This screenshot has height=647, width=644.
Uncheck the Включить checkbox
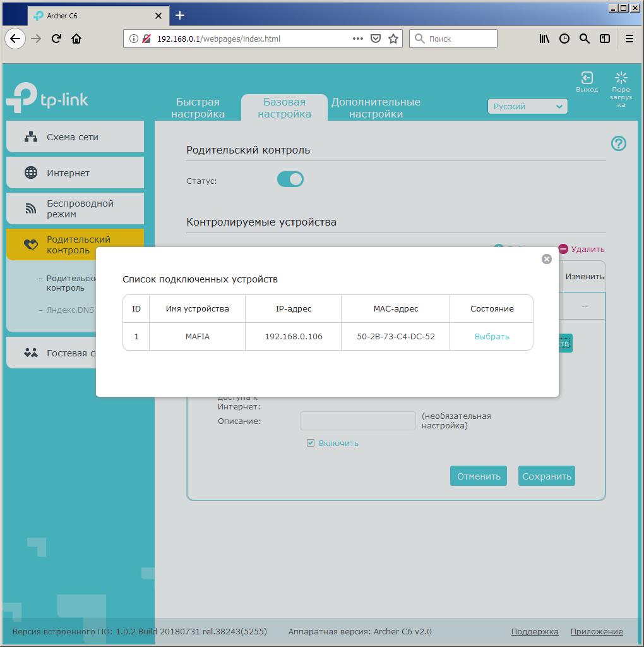311,443
